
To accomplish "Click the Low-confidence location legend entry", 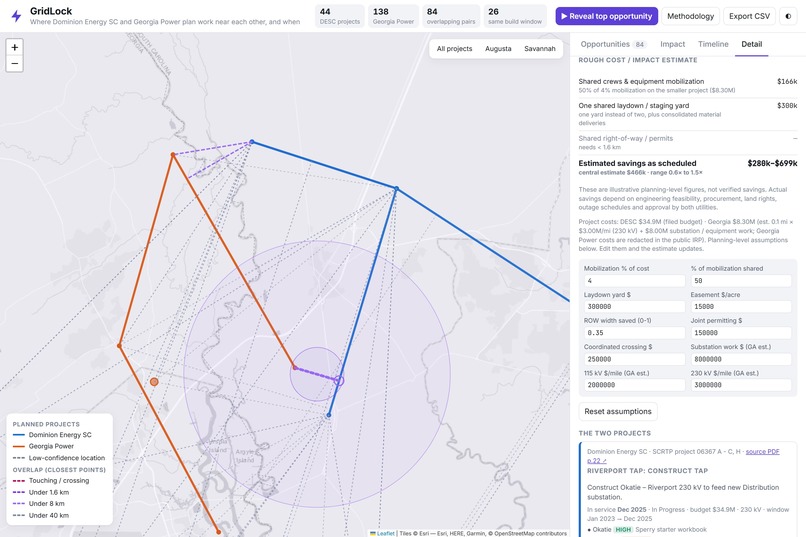I will tap(59, 458).
